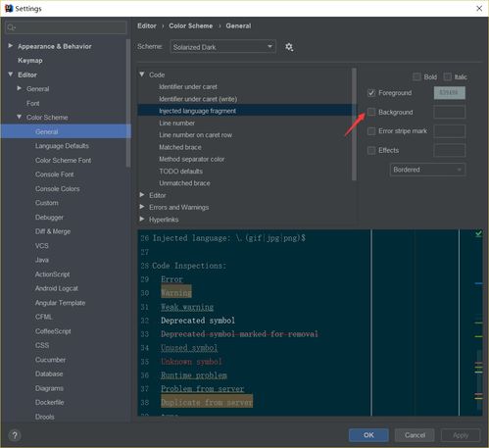Image resolution: width=489 pixels, height=448 pixels.
Task: Enable the Effects checkbox
Action: (371, 150)
